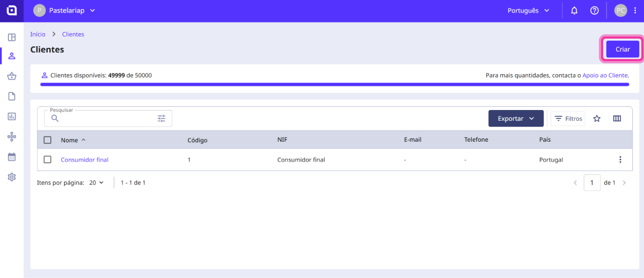Viewport: 644px width, 278px height.
Task: Open the settings gear in sidebar
Action: 11,177
